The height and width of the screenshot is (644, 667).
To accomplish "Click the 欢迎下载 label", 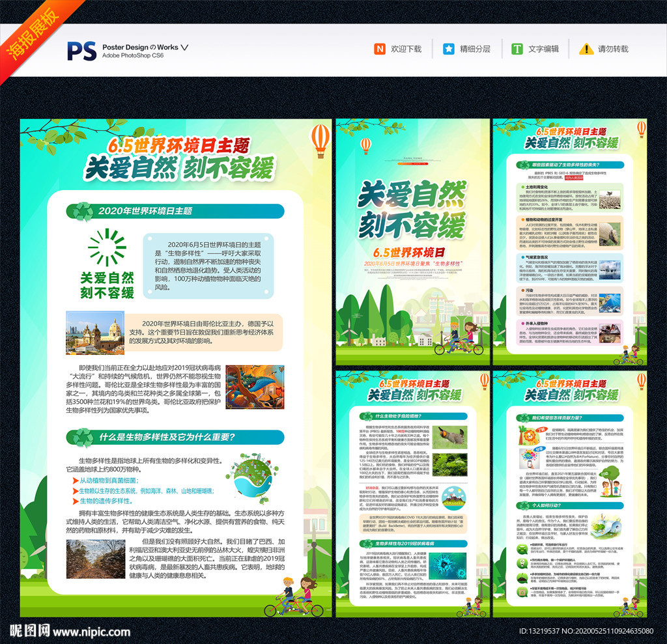I will (x=406, y=49).
